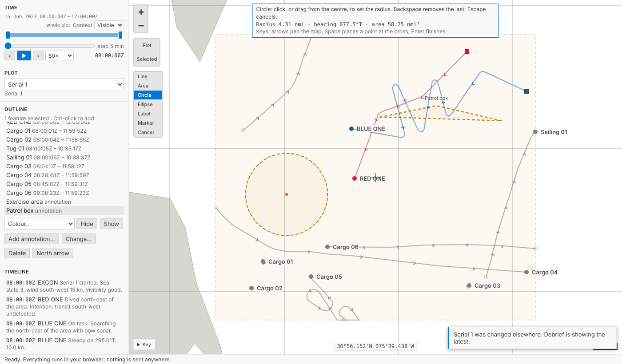Screen dimensions: 622x364
Task: Step forward one time step
Action: click(x=38, y=55)
